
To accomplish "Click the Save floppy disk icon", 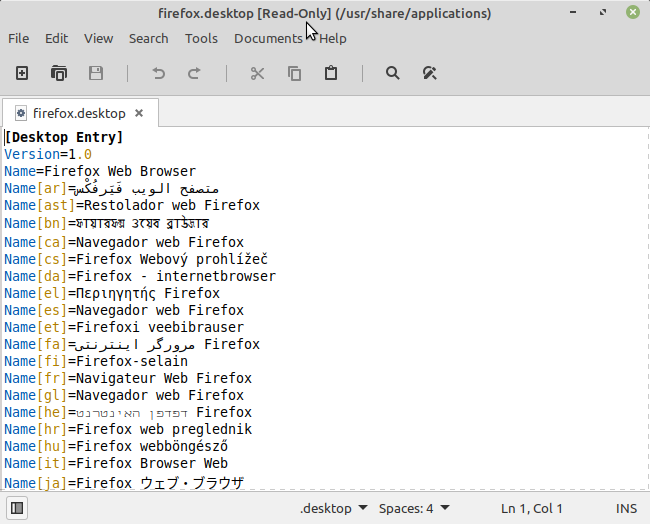I will coord(96,73).
